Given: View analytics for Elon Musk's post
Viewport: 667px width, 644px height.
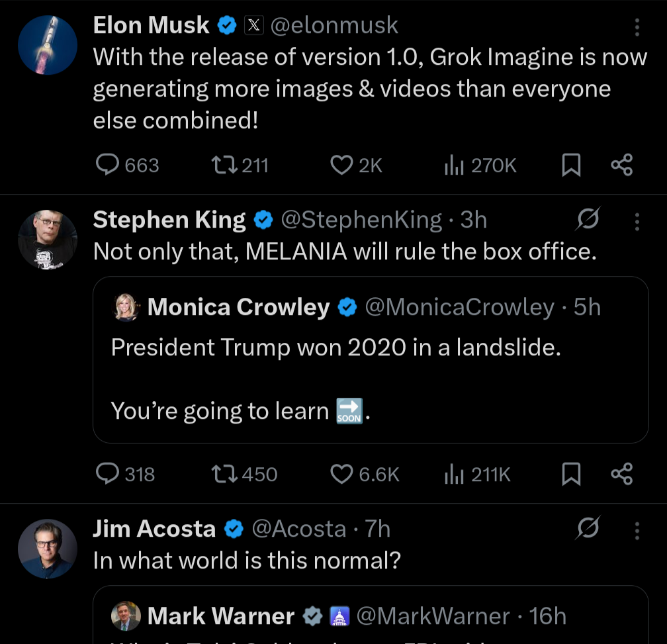Looking at the screenshot, I should tap(452, 165).
